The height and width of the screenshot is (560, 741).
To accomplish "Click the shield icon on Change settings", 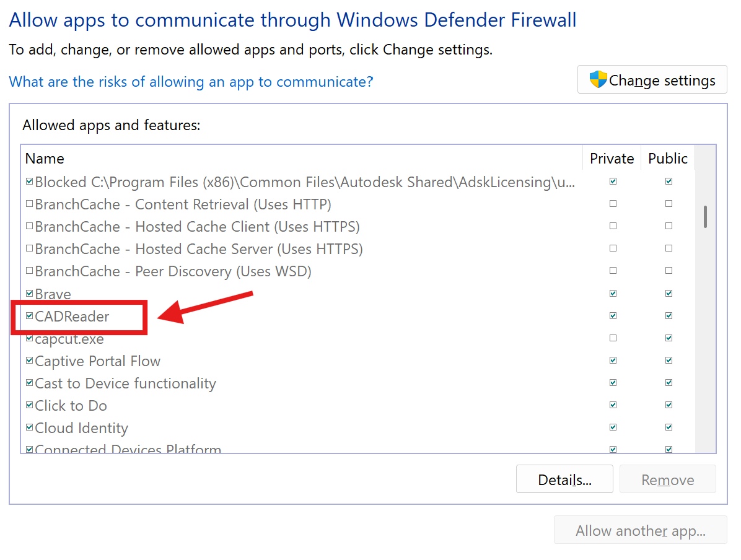I will (x=598, y=79).
